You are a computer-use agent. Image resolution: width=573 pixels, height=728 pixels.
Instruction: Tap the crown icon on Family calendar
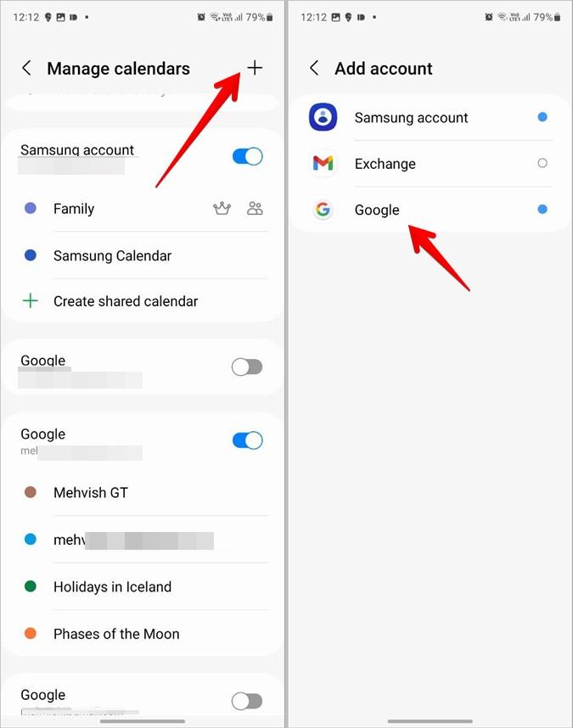pos(222,209)
